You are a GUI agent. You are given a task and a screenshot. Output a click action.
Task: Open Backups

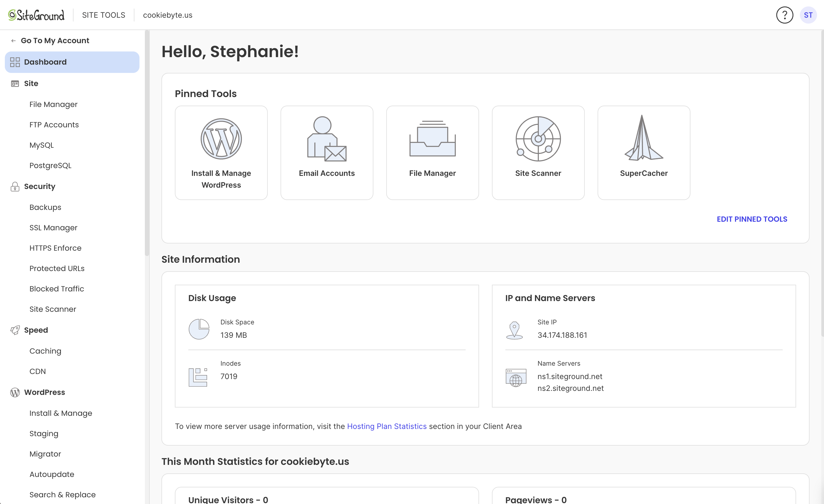point(45,207)
